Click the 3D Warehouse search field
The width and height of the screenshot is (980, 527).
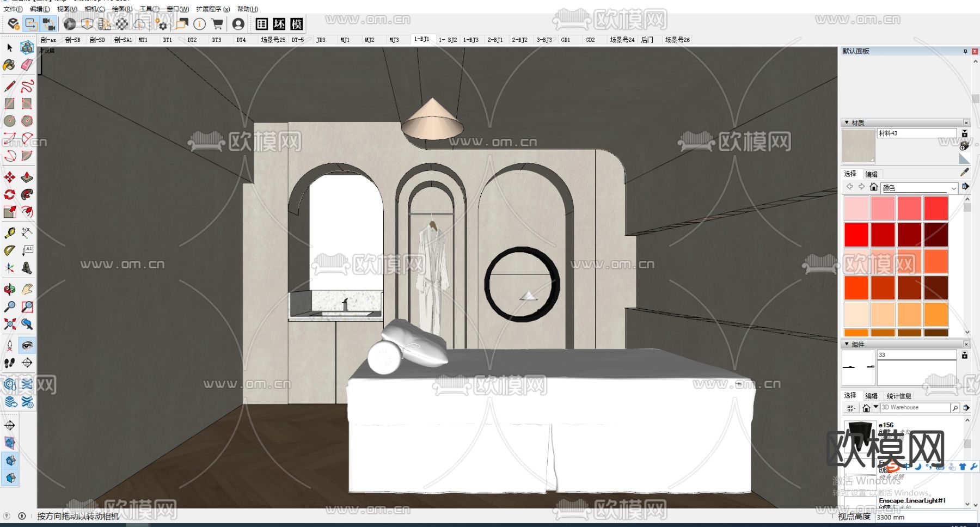tap(915, 407)
